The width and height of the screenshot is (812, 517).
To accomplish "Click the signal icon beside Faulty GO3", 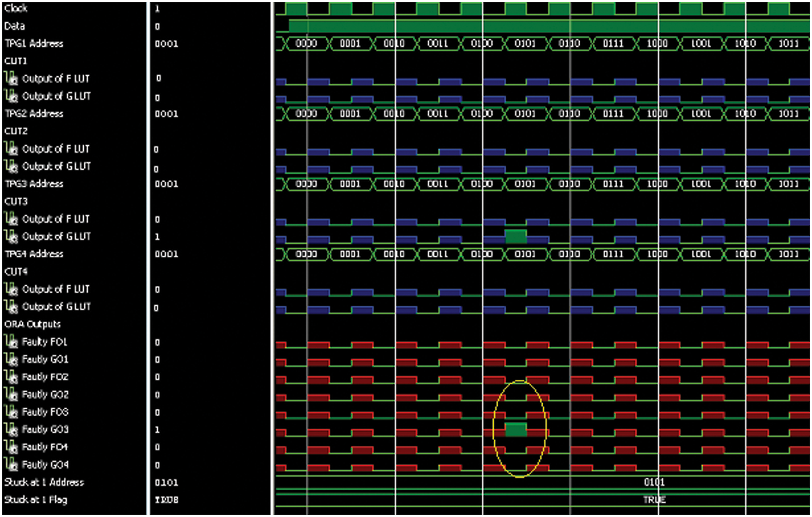I will [x=11, y=430].
